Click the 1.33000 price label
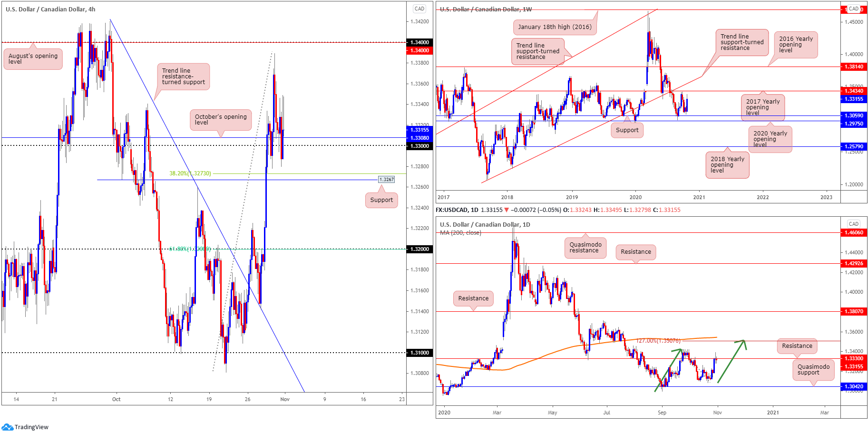Screen dimensions: 868x432 419,146
